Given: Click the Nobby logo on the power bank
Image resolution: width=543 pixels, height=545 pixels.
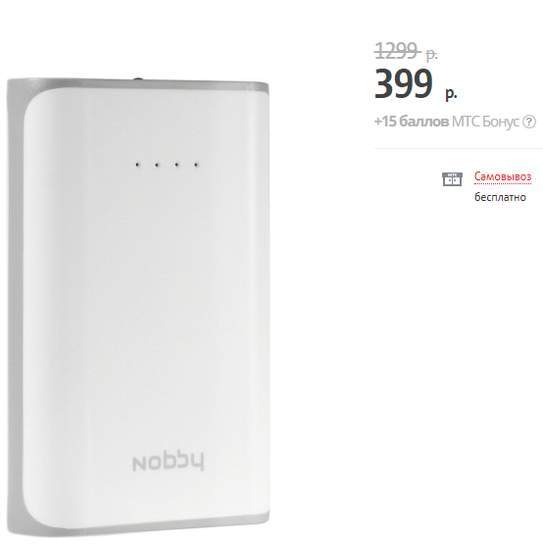Looking at the screenshot, I should tap(168, 462).
